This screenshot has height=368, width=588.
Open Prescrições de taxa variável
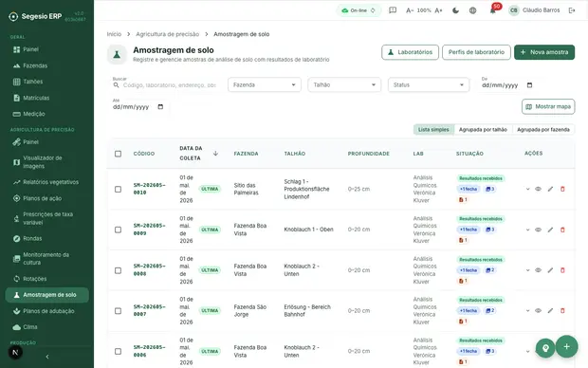pyautogui.click(x=46, y=218)
